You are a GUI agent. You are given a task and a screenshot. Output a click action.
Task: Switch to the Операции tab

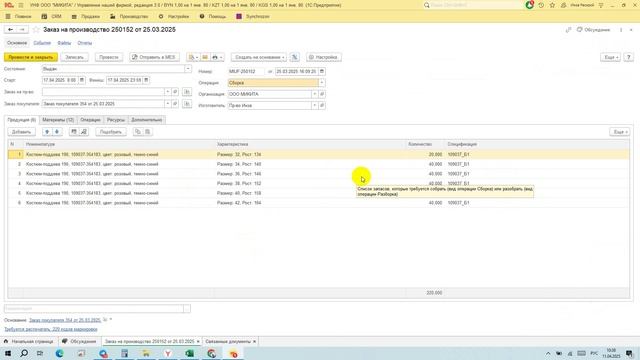tap(90, 120)
